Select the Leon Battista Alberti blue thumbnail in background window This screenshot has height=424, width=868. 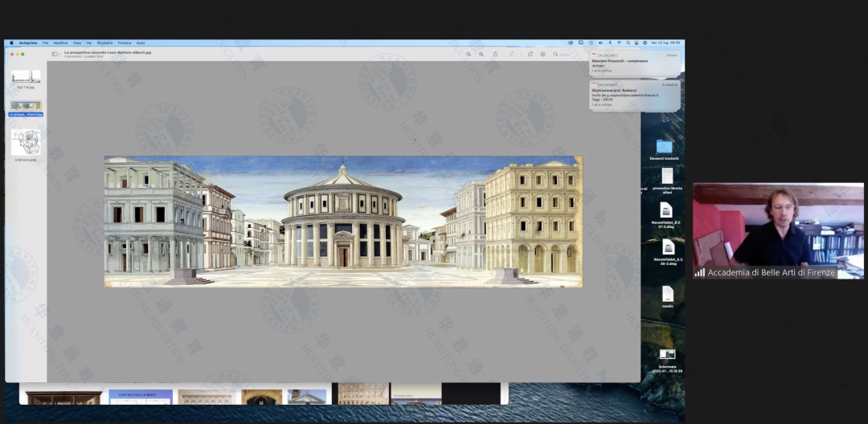pyautogui.click(x=141, y=397)
